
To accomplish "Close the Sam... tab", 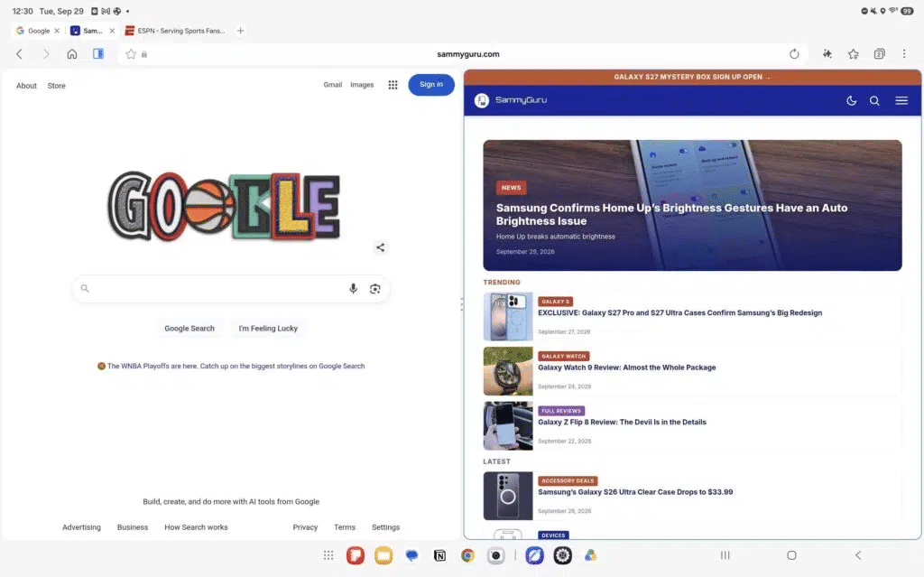I will (x=112, y=31).
